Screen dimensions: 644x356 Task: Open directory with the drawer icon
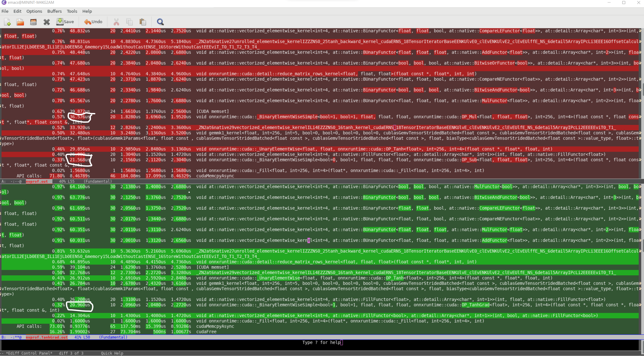pyautogui.click(x=33, y=22)
